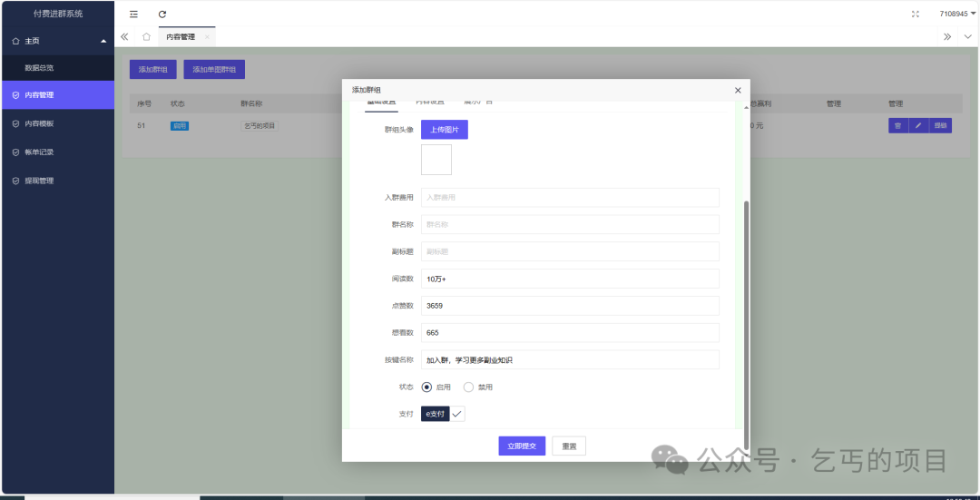This screenshot has height=500, width=980.
Task: Open 帐单记录 in the sidebar
Action: point(39,152)
